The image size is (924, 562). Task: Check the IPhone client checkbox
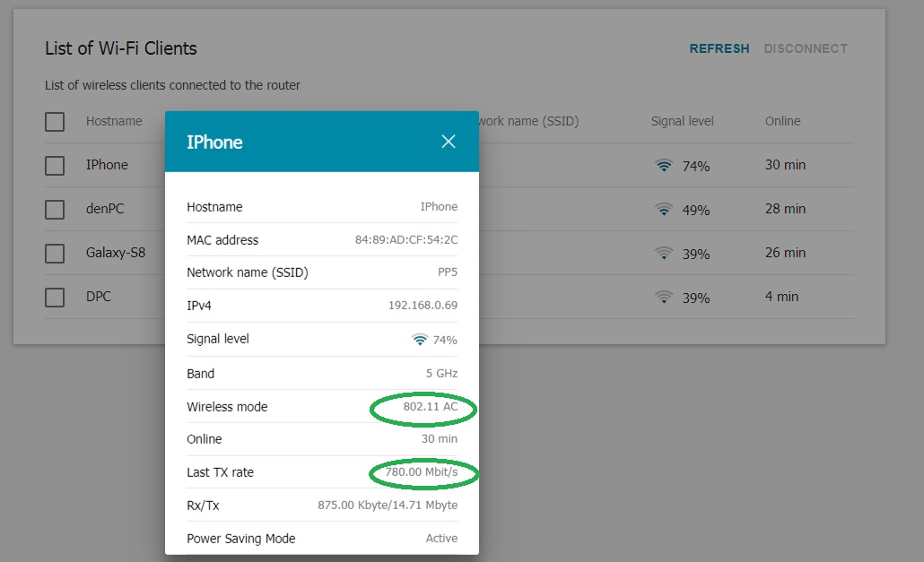click(55, 165)
